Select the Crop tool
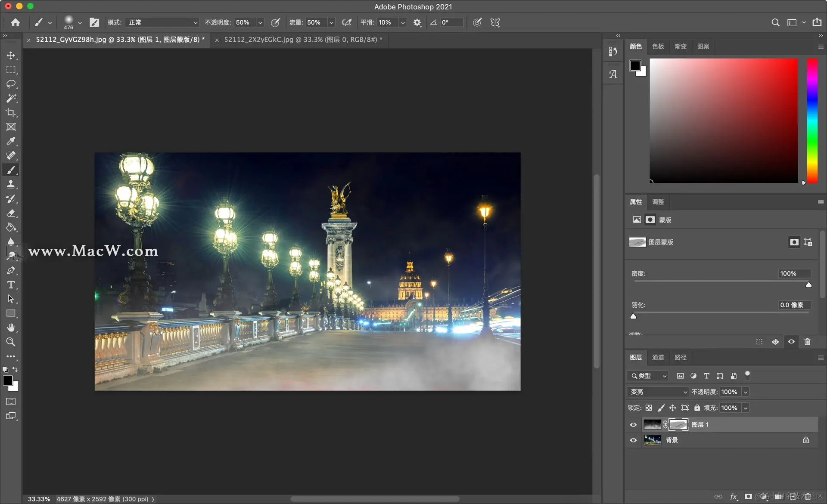Image resolution: width=827 pixels, height=504 pixels. point(11,113)
